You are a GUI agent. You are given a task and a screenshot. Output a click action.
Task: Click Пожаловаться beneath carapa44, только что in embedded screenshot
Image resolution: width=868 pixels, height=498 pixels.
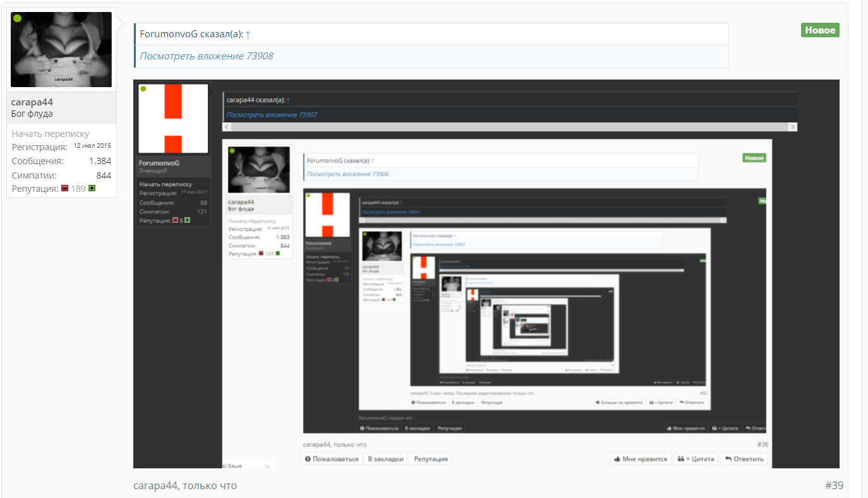[x=332, y=459]
